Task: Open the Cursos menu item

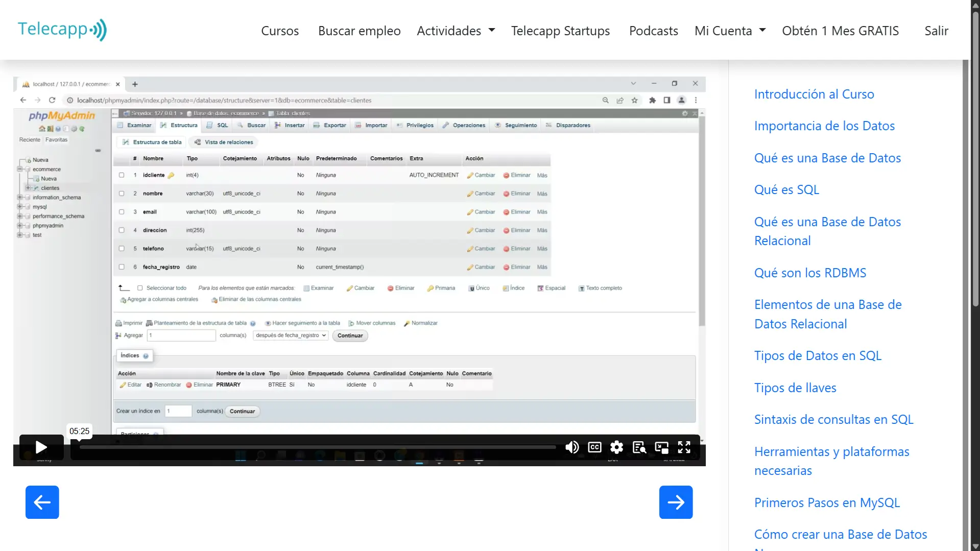Action: (279, 31)
